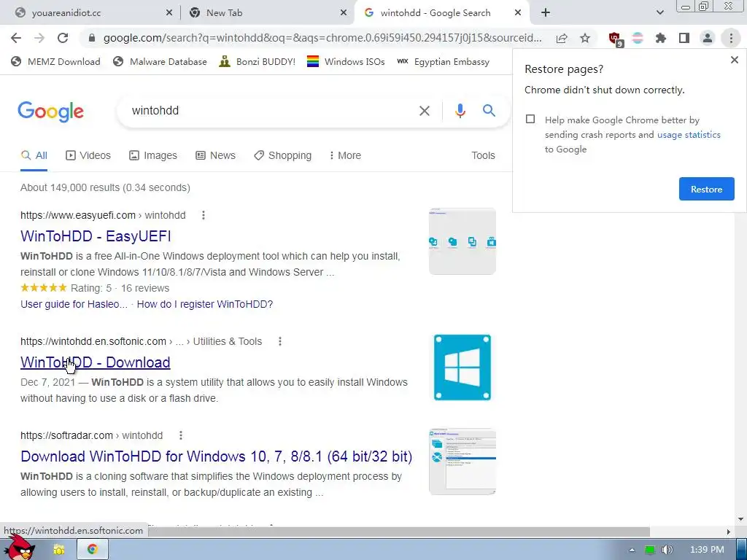Close the wintohdd Google Search tab
747x560 pixels.
[518, 13]
